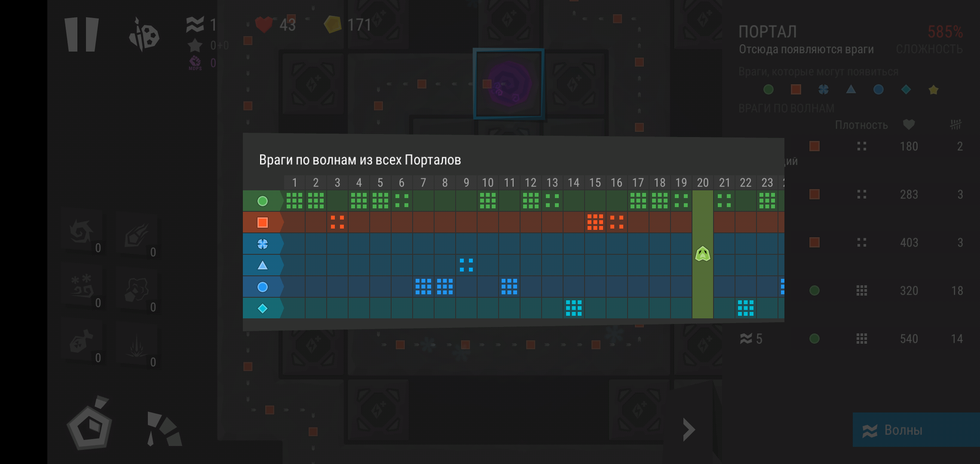Click the ladybug bug-report icon
The height and width of the screenshot is (464, 980).
click(x=144, y=35)
